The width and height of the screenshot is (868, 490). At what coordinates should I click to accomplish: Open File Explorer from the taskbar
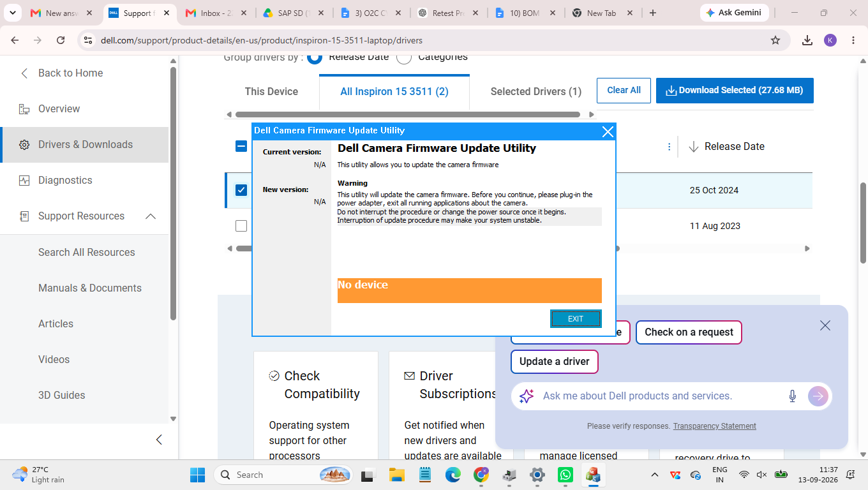tap(396, 475)
